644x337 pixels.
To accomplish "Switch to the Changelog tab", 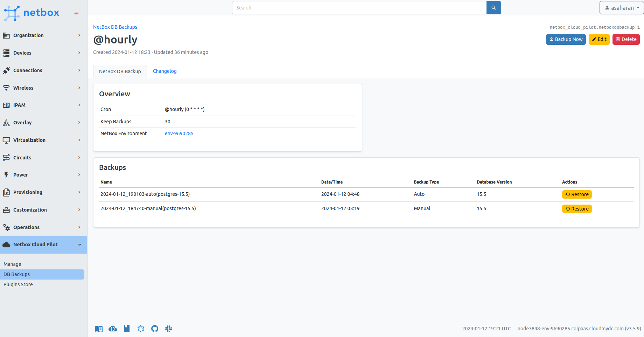I will pyautogui.click(x=164, y=71).
